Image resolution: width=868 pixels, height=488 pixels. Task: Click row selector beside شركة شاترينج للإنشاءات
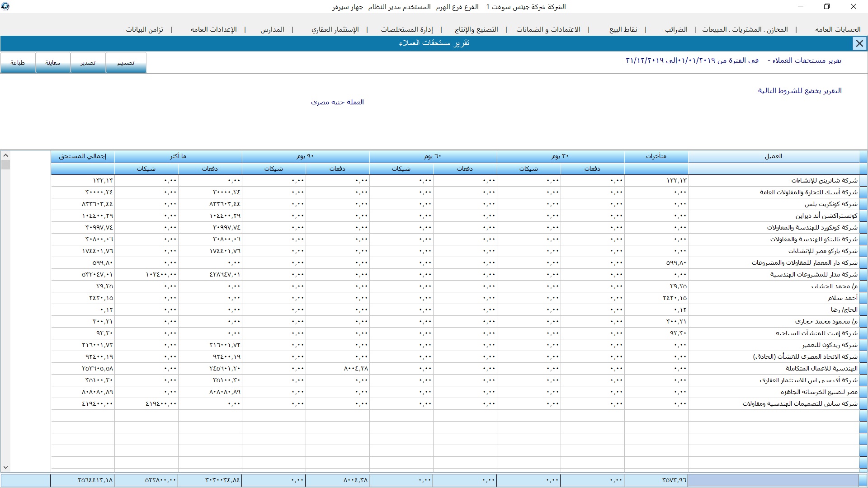[863, 180]
